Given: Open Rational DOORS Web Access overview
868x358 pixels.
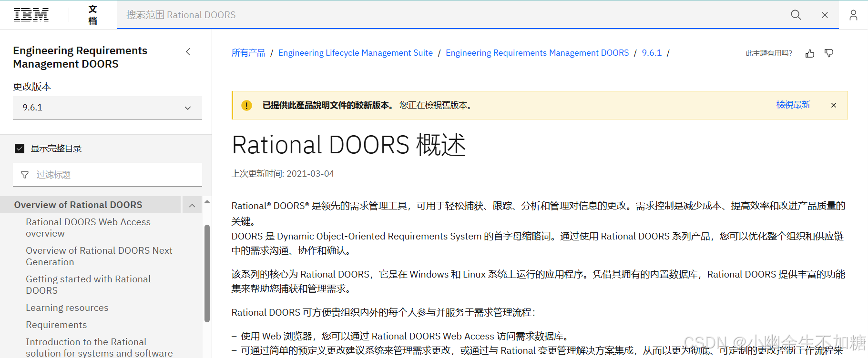Looking at the screenshot, I should click(x=88, y=228).
